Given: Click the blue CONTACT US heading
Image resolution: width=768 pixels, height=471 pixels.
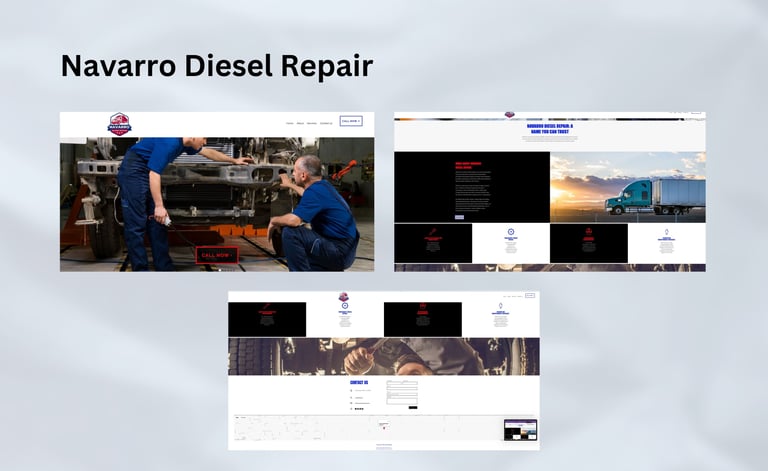Looking at the screenshot, I should click(359, 382).
